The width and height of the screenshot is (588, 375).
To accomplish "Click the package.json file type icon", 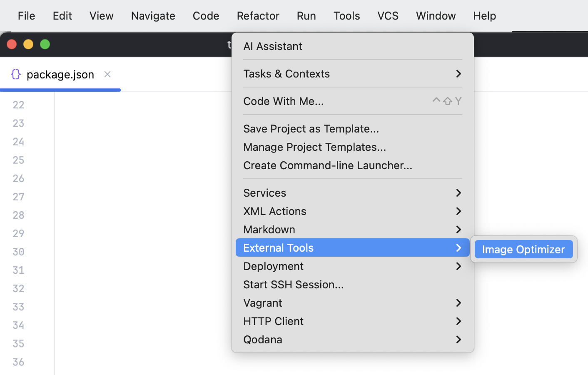I will 16,74.
